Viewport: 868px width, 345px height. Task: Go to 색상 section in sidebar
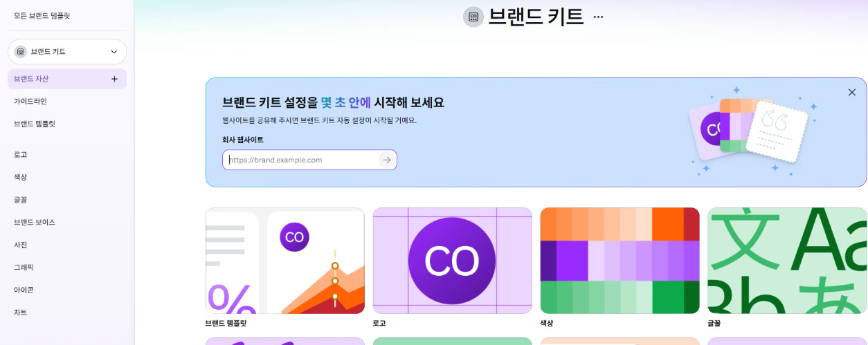[x=21, y=178]
